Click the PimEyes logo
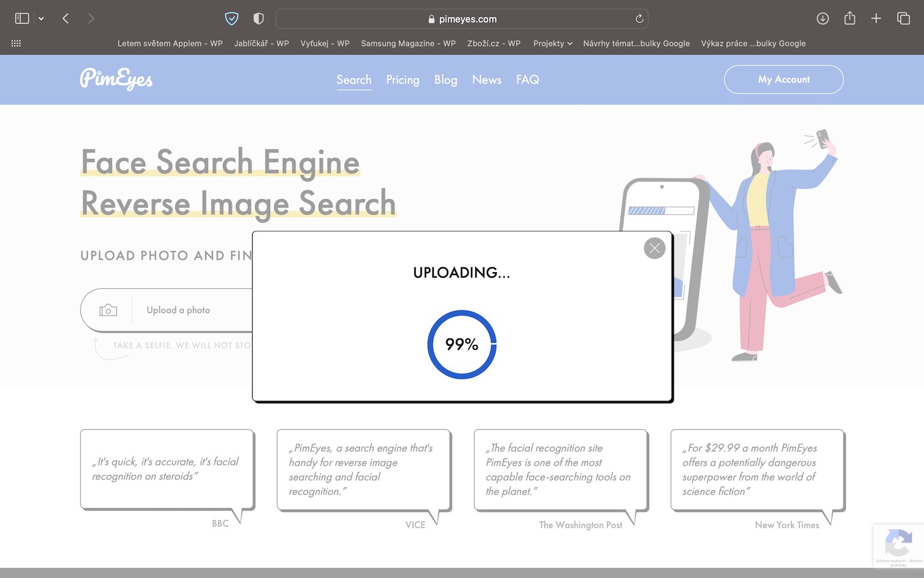 coord(116,79)
